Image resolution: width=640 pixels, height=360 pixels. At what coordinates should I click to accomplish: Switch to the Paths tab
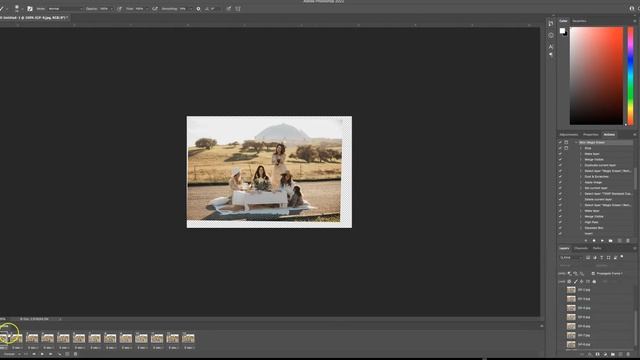597,248
